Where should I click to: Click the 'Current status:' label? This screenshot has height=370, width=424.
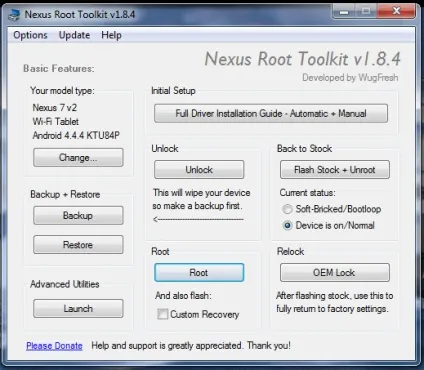pyautogui.click(x=307, y=193)
